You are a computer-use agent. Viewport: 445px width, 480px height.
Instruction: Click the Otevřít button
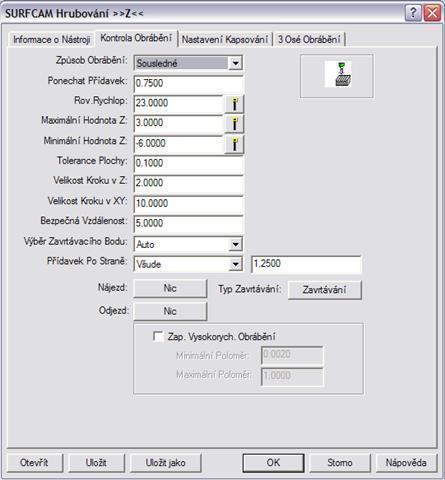pyautogui.click(x=34, y=463)
